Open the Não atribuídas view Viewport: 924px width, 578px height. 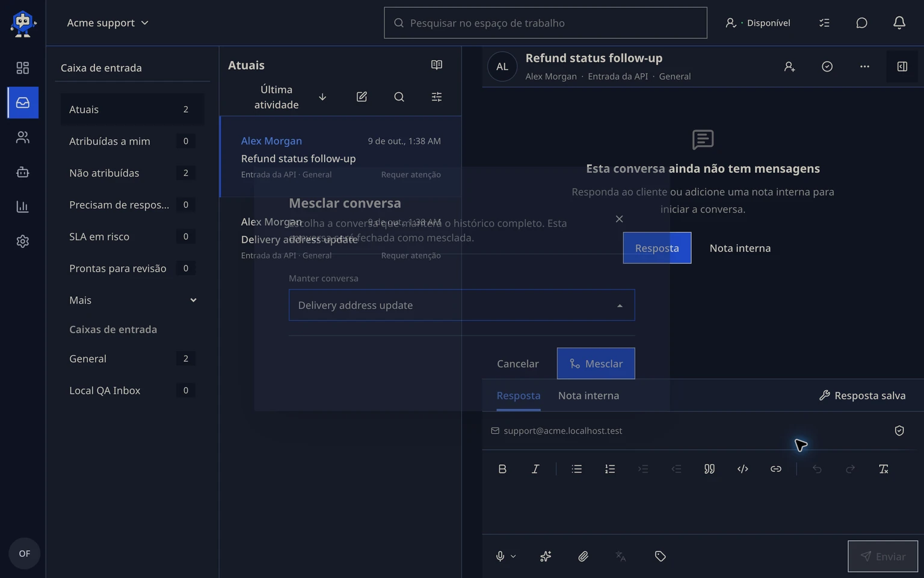tap(132, 173)
